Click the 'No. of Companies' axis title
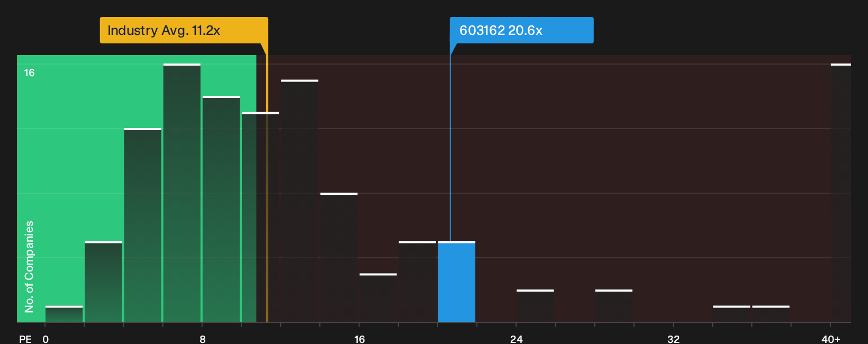This screenshot has height=344, width=868. [29, 266]
